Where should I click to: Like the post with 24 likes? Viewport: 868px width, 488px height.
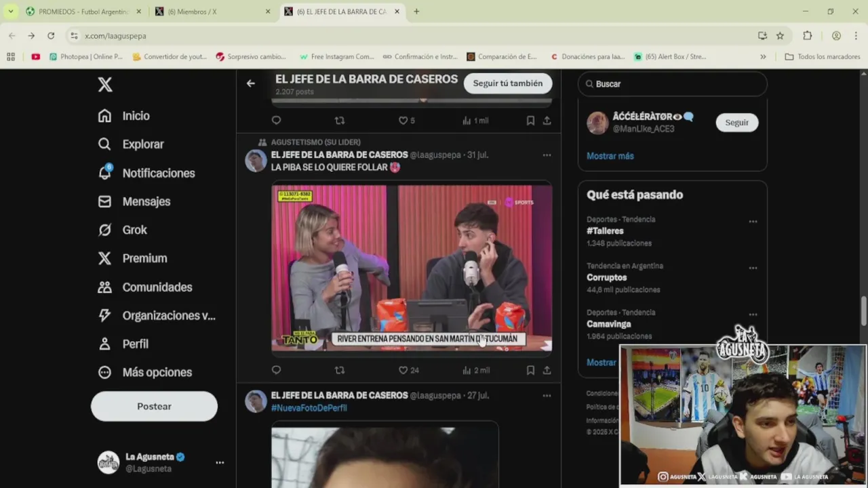click(x=408, y=370)
